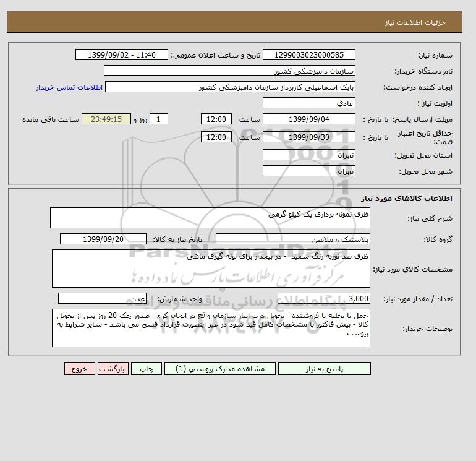Click the 'جزئیات اطلاعات نیاز' header title
This screenshot has width=476, height=461.
coord(415,22)
